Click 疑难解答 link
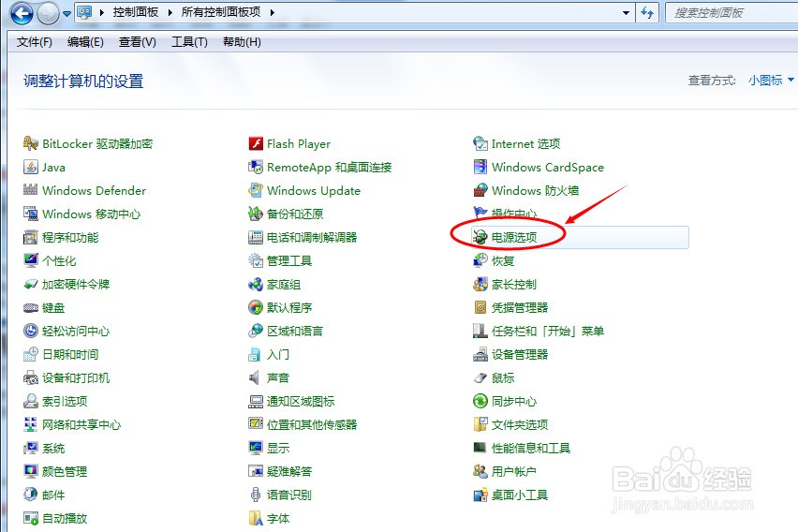 coord(289,471)
